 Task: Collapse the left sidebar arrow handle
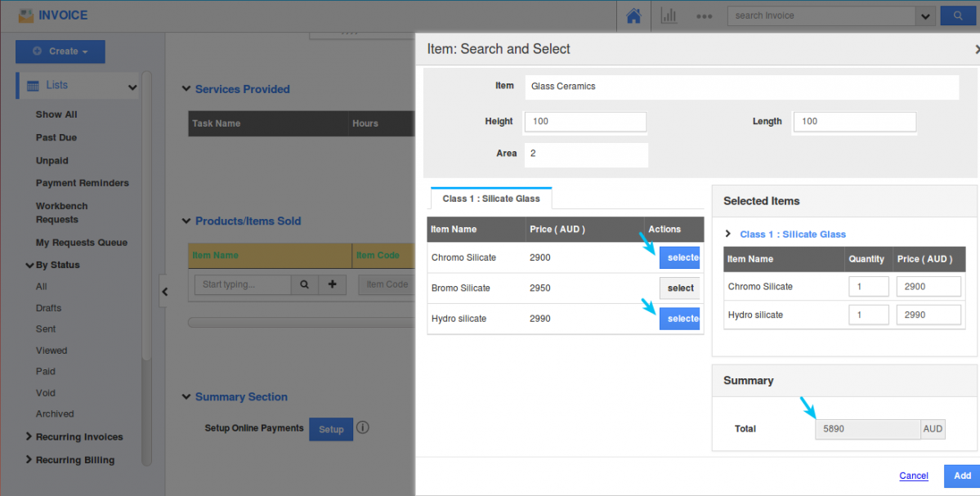tap(164, 292)
